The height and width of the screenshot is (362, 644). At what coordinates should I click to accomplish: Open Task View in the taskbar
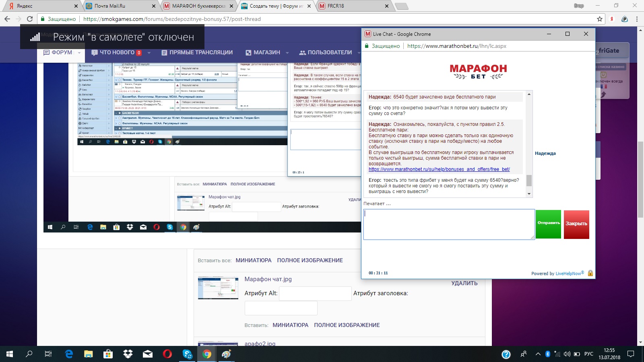coord(48,354)
